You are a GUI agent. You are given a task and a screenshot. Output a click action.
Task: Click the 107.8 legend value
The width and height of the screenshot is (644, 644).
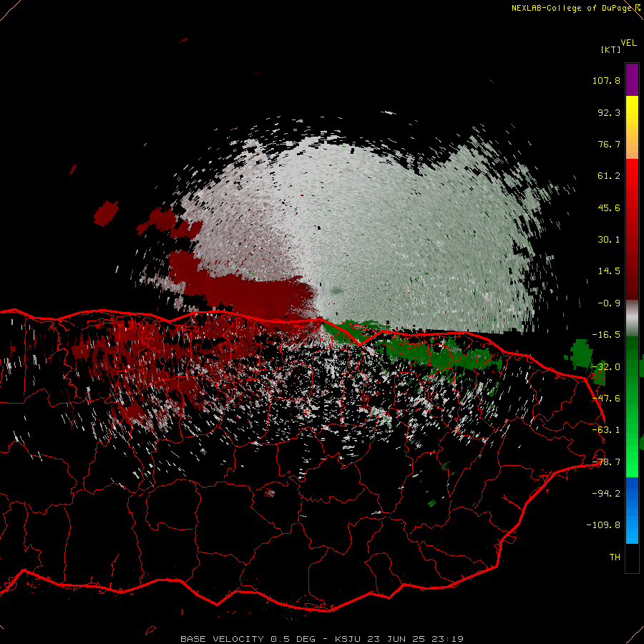[x=606, y=80]
